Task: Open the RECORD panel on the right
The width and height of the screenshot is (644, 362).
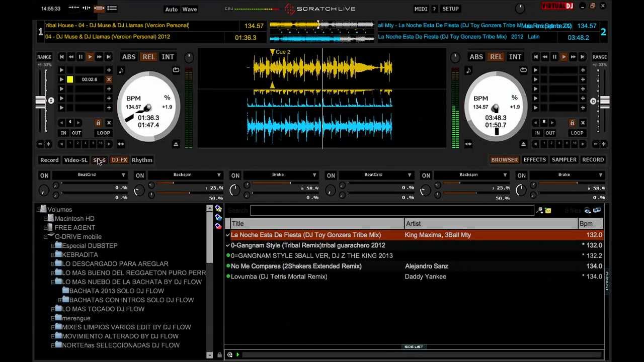Action: pos(593,159)
